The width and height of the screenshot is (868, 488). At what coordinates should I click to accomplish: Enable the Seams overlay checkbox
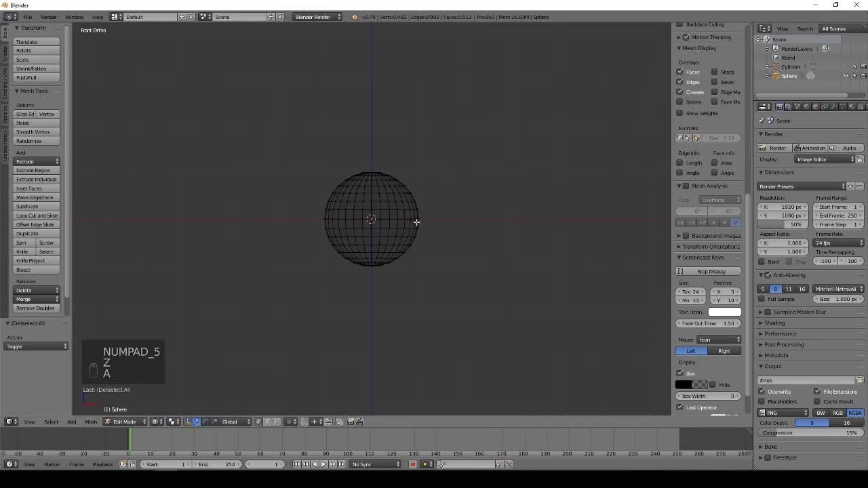(679, 102)
